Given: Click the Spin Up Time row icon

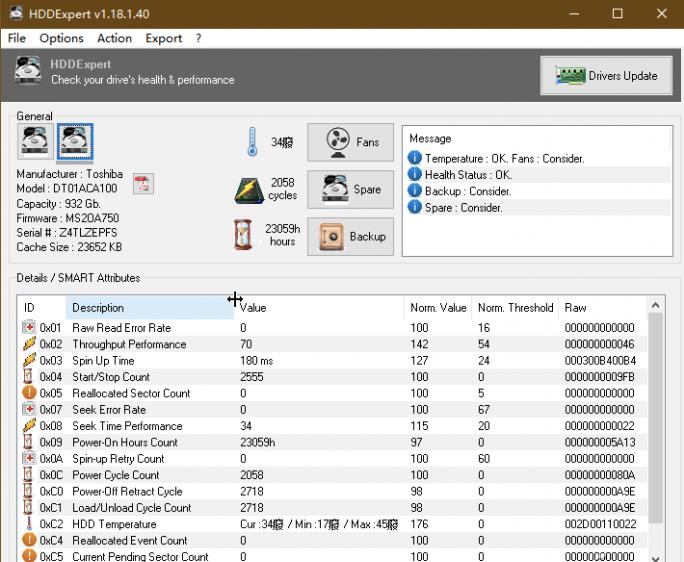Looking at the screenshot, I should point(29,360).
